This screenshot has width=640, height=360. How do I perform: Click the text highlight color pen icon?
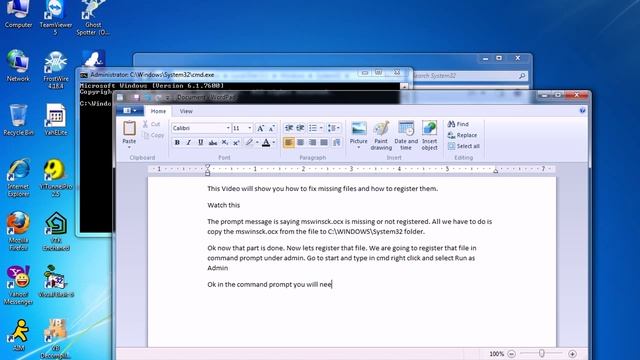point(249,142)
